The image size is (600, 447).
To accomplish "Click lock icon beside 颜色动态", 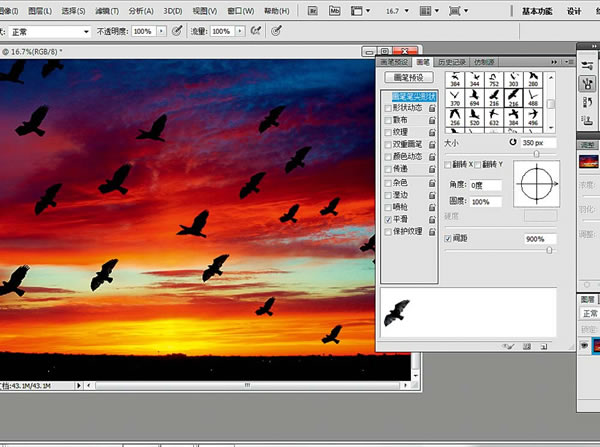I will click(x=432, y=157).
